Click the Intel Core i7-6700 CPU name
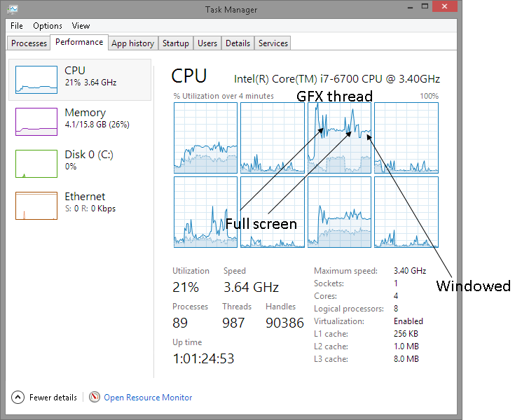The image size is (522, 420). click(337, 79)
